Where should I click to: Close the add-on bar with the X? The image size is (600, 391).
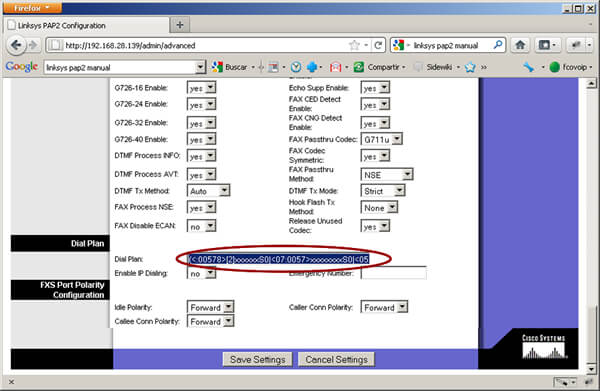point(11,382)
